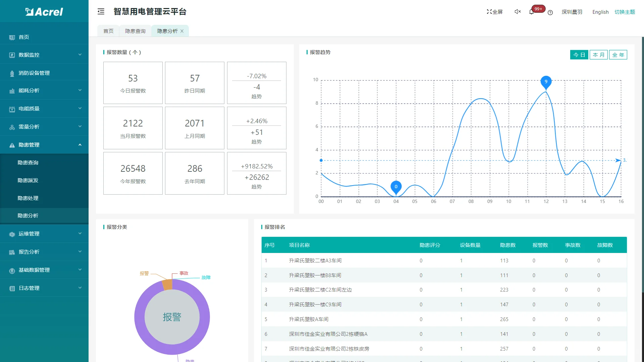Switch alarm trend to 全年 view
This screenshot has width=644, height=362.
click(618, 54)
